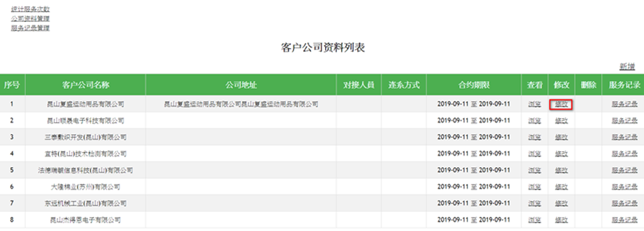Edit row 3 with the 修改 link
Screen dimensions: 644x231
(x=561, y=138)
